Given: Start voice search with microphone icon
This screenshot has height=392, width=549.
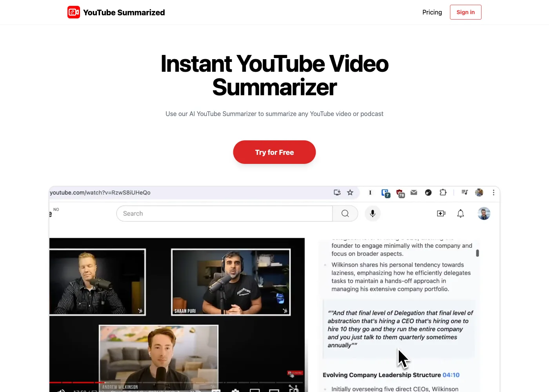Looking at the screenshot, I should click(x=373, y=214).
